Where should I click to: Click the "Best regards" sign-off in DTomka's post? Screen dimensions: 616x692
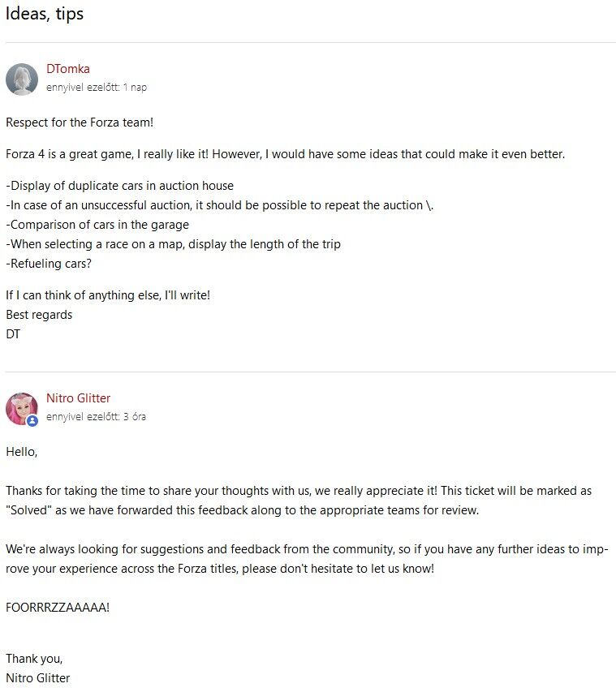point(39,315)
